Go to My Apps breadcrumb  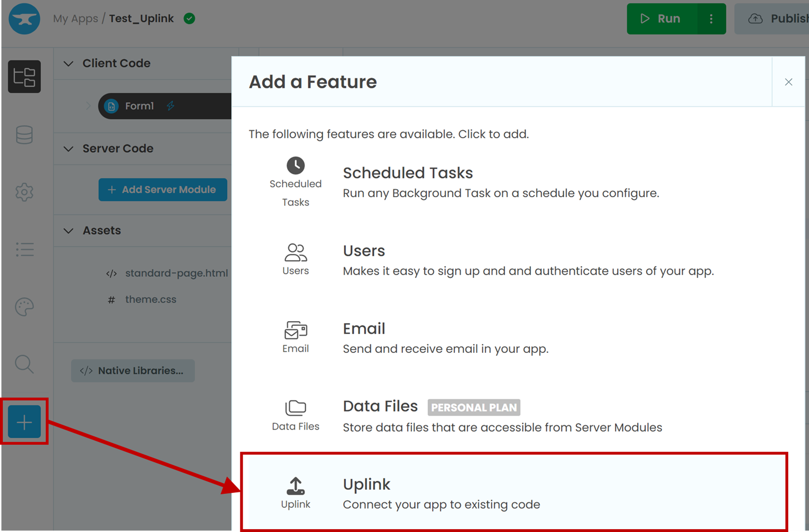(76, 18)
